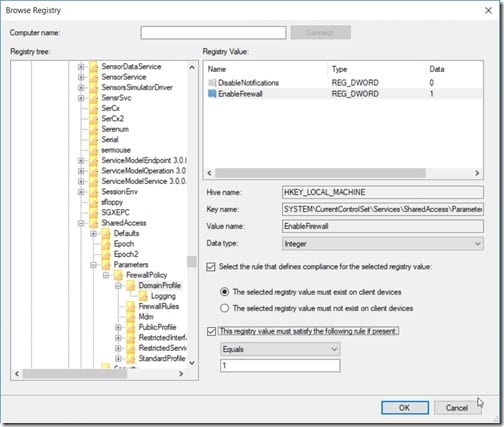Click the registry value list horizontal scrollbar
Viewport: 504px width, 427px height.
click(x=320, y=173)
